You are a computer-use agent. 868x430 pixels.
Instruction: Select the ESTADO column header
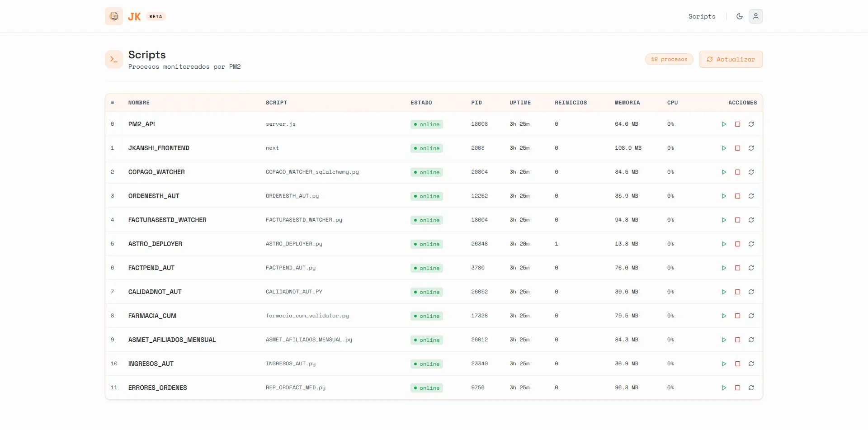point(421,103)
